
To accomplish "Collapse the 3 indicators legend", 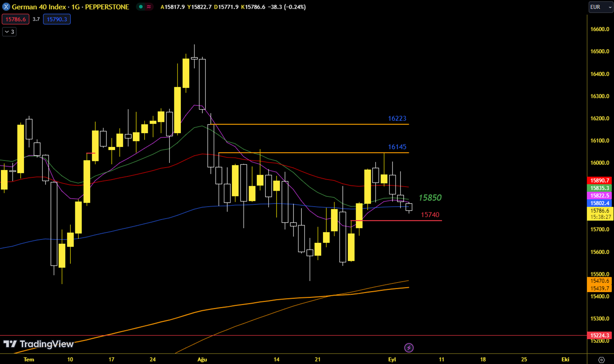I will coord(9,32).
